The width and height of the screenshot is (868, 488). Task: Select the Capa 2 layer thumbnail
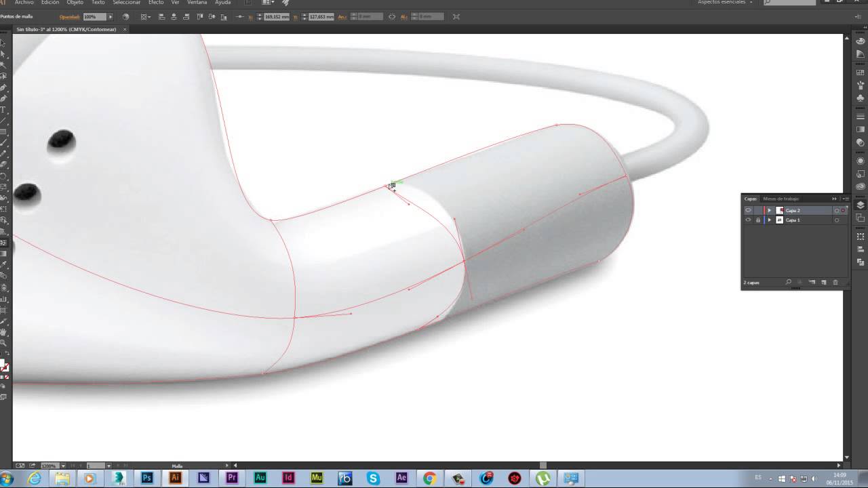[779, 211]
